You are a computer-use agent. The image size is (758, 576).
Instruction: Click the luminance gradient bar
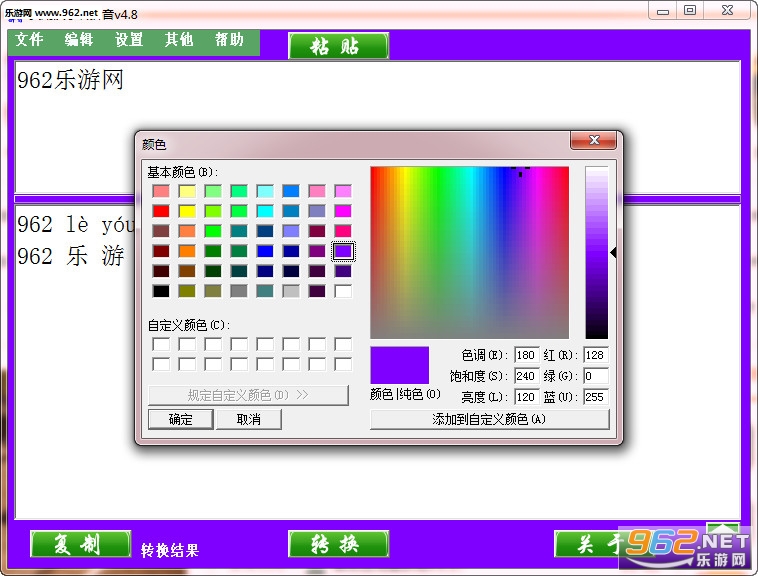pyautogui.click(x=597, y=253)
